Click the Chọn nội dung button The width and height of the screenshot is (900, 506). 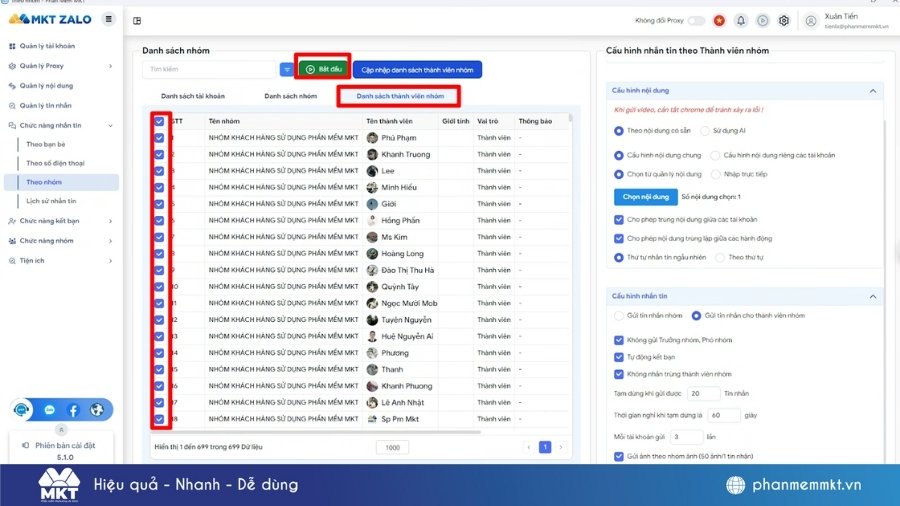point(646,197)
